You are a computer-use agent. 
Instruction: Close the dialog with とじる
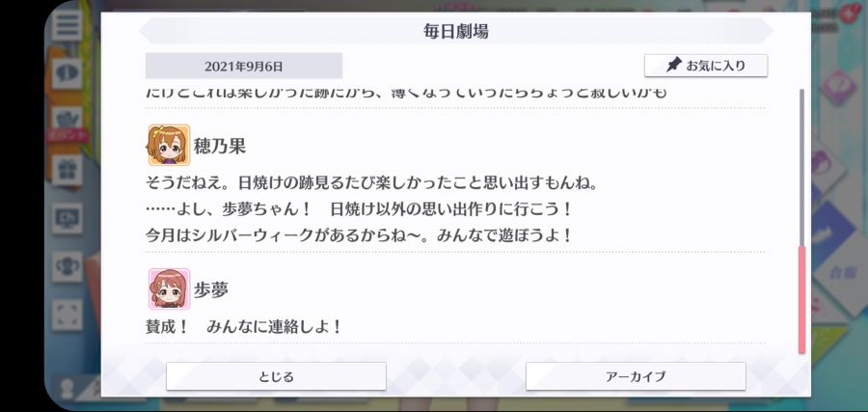click(x=276, y=376)
